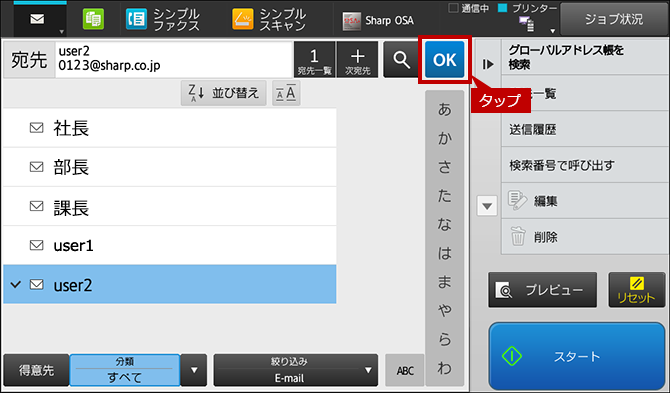
Task: Open Simple Scan (シンプルスキャン) mode
Action: coord(269,20)
